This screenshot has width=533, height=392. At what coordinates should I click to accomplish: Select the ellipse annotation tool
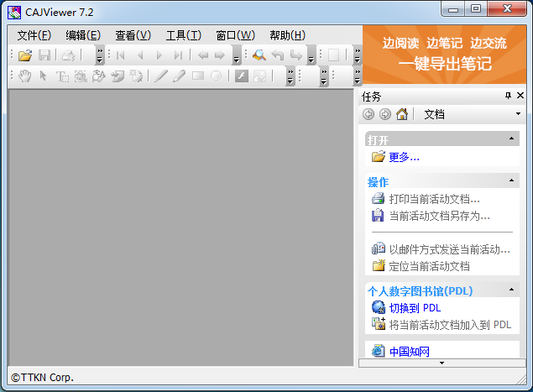pyautogui.click(x=217, y=76)
